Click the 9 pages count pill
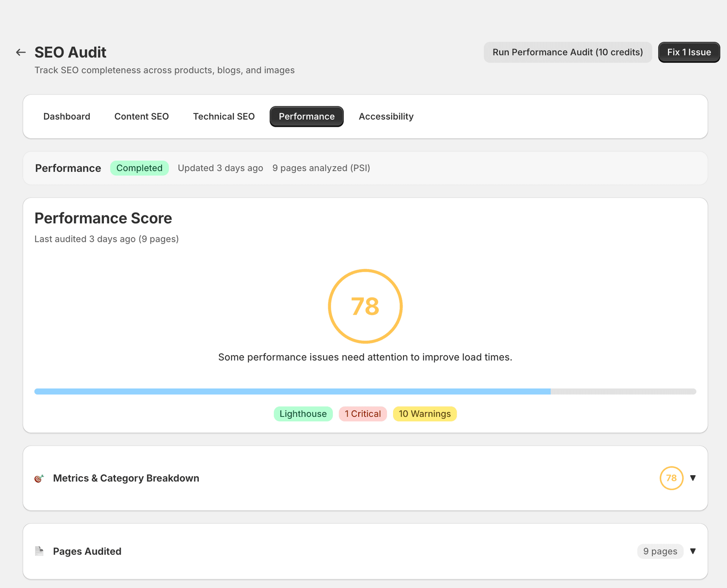The image size is (727, 588). 660,551
